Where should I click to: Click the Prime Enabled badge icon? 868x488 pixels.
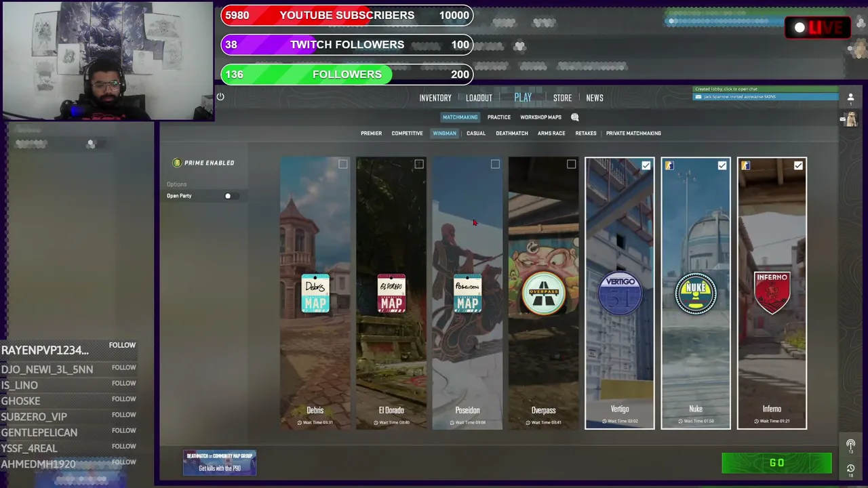tap(177, 163)
